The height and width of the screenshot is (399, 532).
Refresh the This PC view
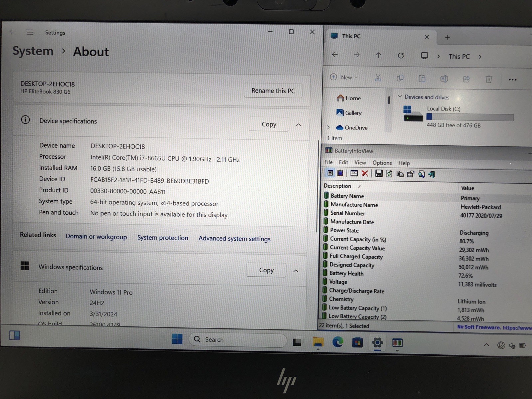[x=401, y=56]
